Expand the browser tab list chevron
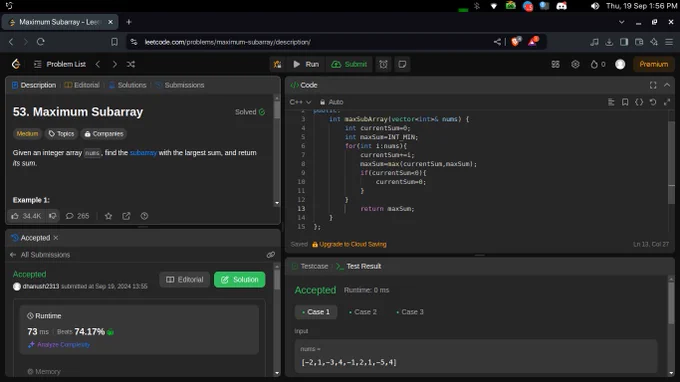The width and height of the screenshot is (680, 382). [621, 22]
